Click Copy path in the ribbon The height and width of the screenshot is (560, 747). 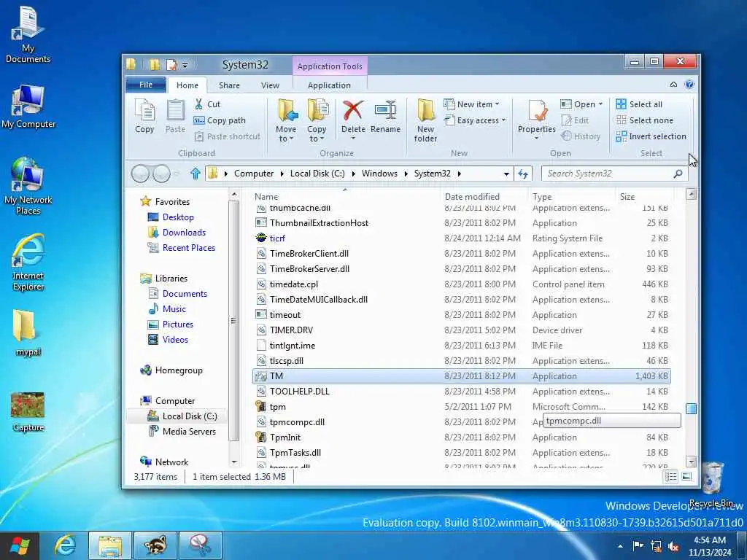220,120
